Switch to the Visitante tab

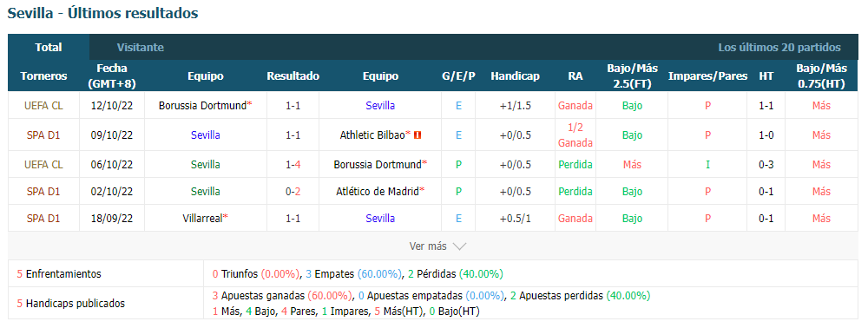click(x=140, y=48)
